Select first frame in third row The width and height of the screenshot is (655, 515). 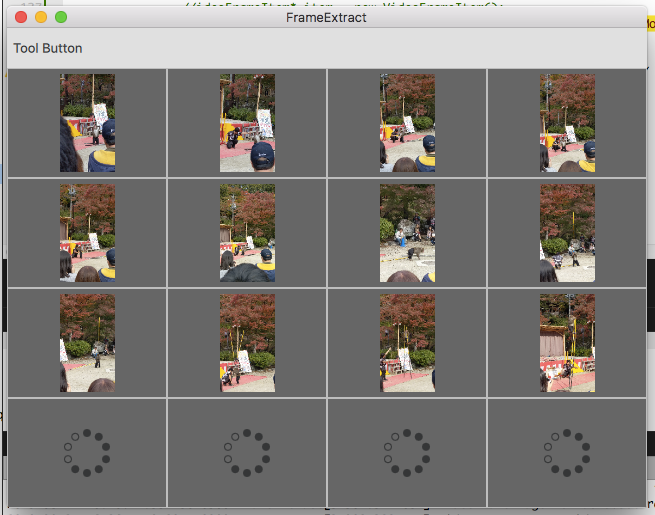point(87,343)
